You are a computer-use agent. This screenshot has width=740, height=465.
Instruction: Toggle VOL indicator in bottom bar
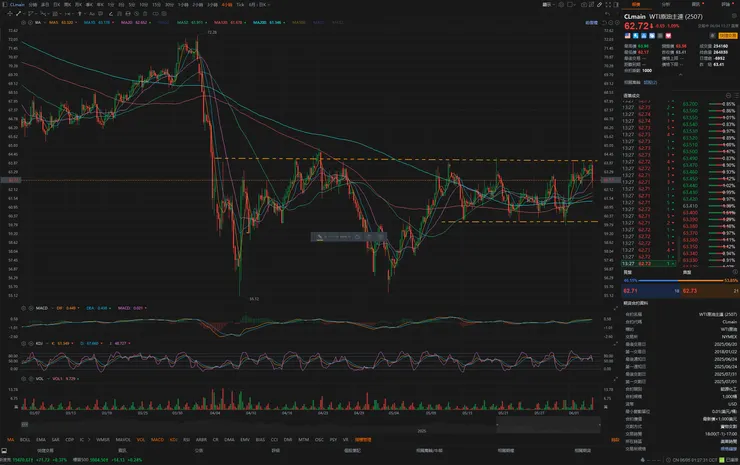click(141, 440)
